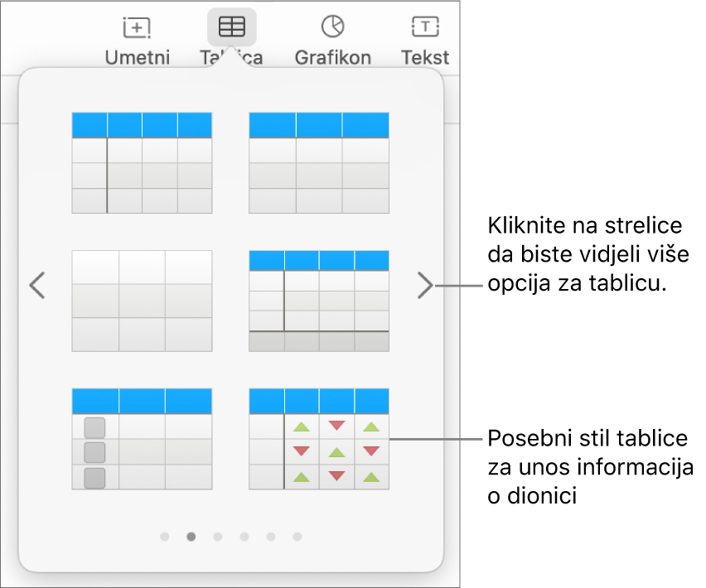Jump to last page dot of styles
The width and height of the screenshot is (706, 588).
(x=297, y=537)
